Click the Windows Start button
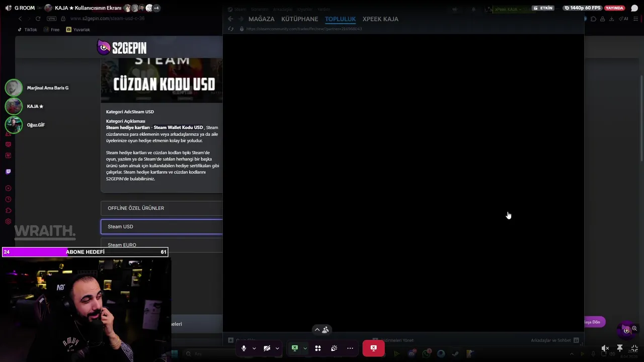The height and width of the screenshot is (362, 644). (x=174, y=354)
